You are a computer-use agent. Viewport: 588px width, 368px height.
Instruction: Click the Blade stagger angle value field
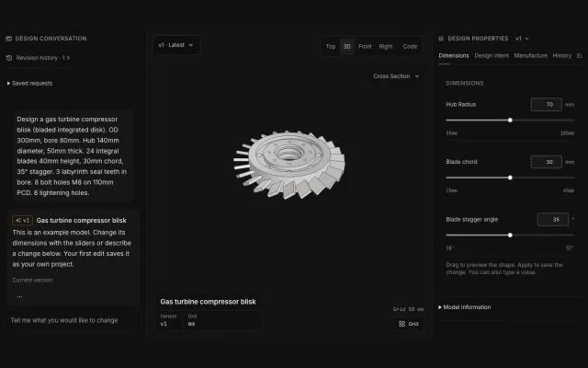click(553, 219)
